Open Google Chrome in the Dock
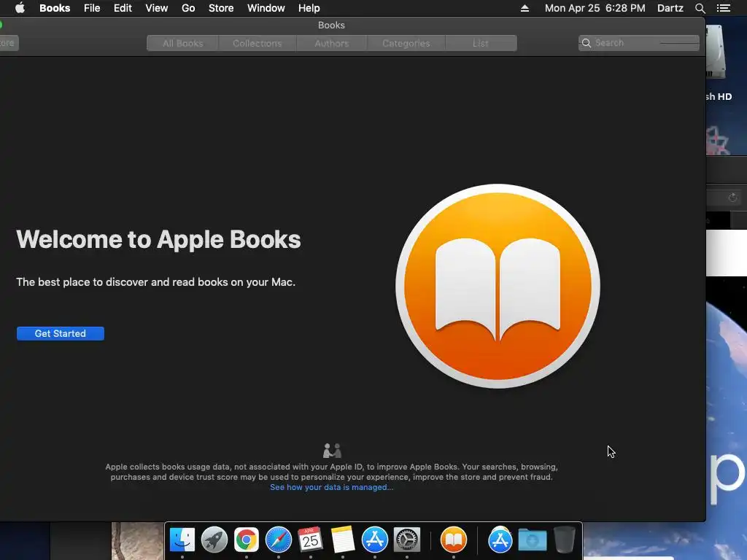747x560 pixels. pyautogui.click(x=247, y=540)
